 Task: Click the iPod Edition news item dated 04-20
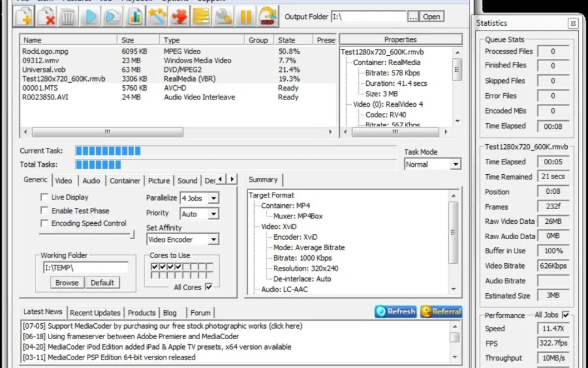pyautogui.click(x=157, y=347)
